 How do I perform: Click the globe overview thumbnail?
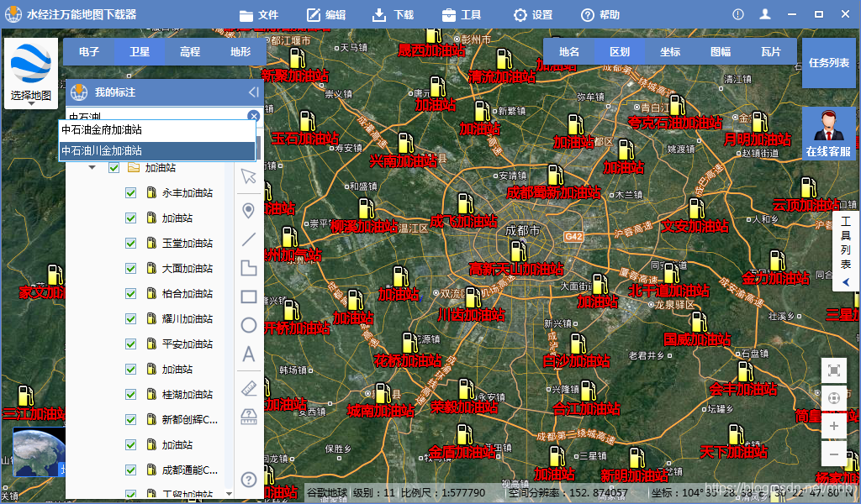pos(39,453)
